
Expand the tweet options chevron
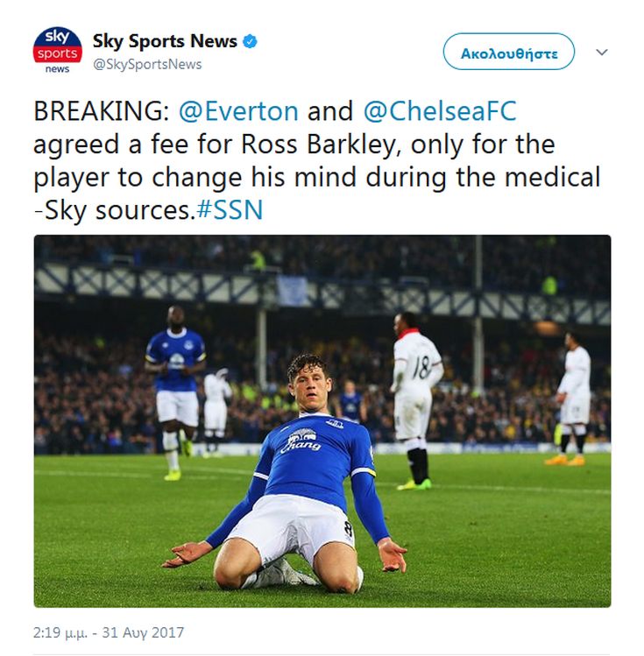[x=602, y=53]
